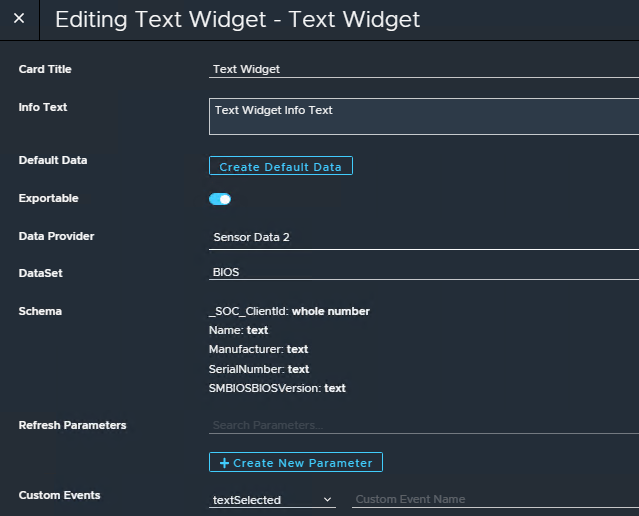Click the plus icon on Create New Parameter
This screenshot has height=516, width=639.
click(x=224, y=463)
